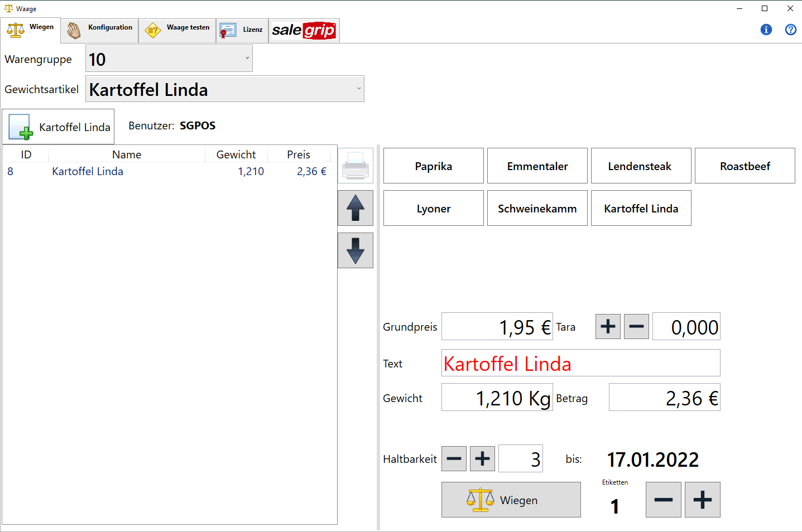
Task: Select the Schweinekamm article button
Action: [537, 208]
